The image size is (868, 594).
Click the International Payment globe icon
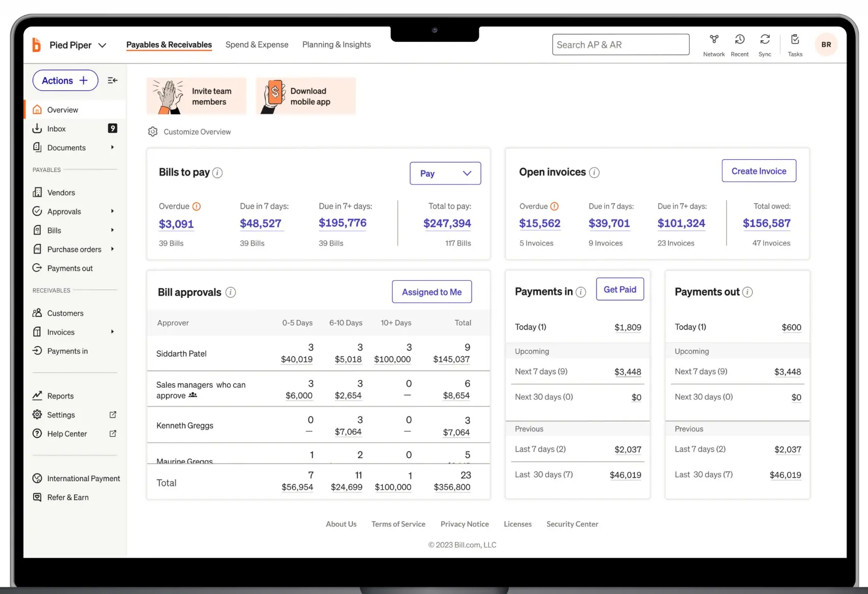point(37,478)
